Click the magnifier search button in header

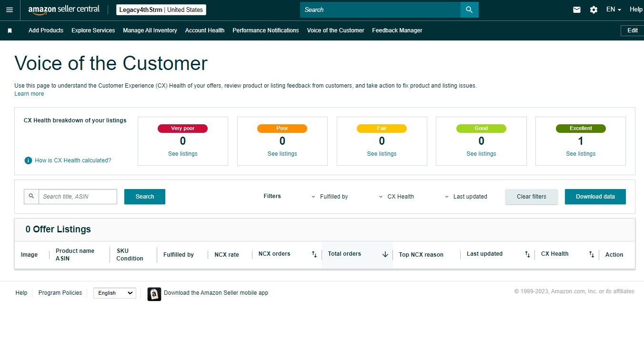[x=469, y=10]
